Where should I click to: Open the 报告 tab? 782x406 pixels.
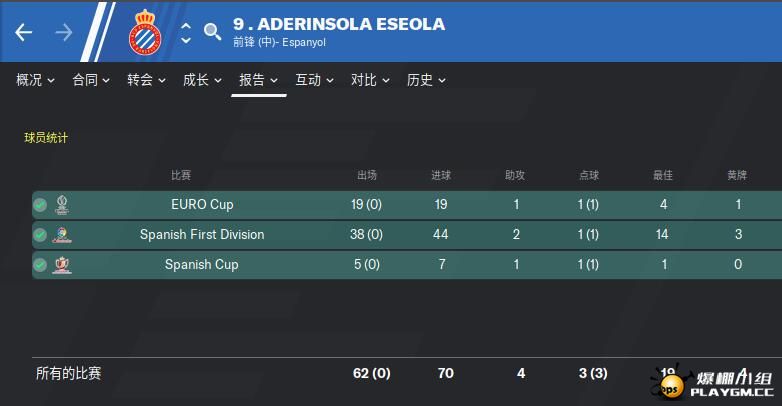coord(258,80)
